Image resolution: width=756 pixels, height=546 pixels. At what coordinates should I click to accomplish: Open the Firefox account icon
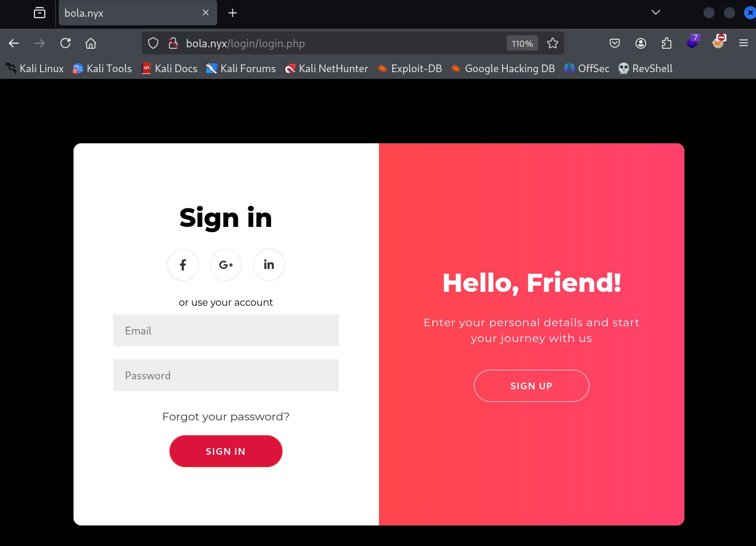[641, 43]
